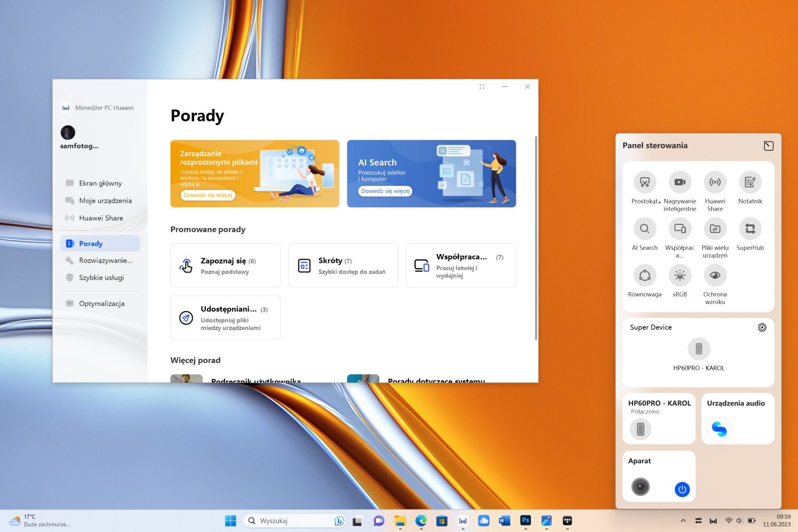Open connected HP60PRO - KAROL phone card

click(x=659, y=419)
